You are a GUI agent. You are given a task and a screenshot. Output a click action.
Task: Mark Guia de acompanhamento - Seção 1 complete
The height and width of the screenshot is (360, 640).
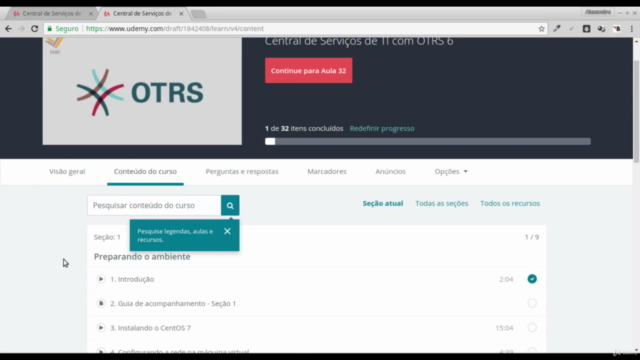point(532,303)
